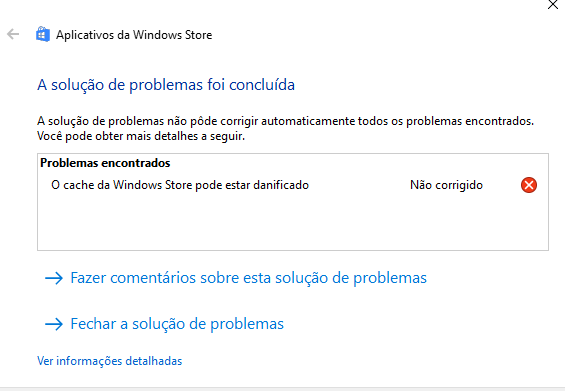This screenshot has height=391, width=565.
Task: Click the arrow icon beside Fazer comentários
Action: point(54,278)
